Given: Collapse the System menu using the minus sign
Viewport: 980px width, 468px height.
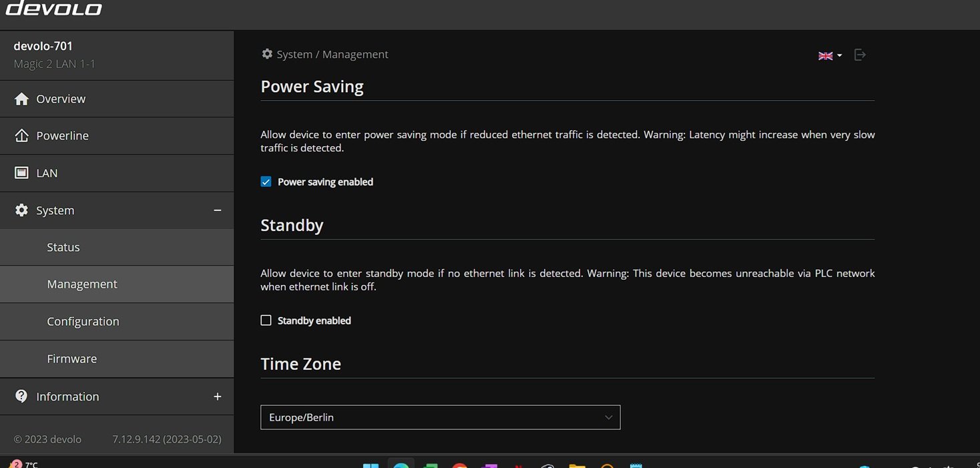Looking at the screenshot, I should (x=217, y=210).
